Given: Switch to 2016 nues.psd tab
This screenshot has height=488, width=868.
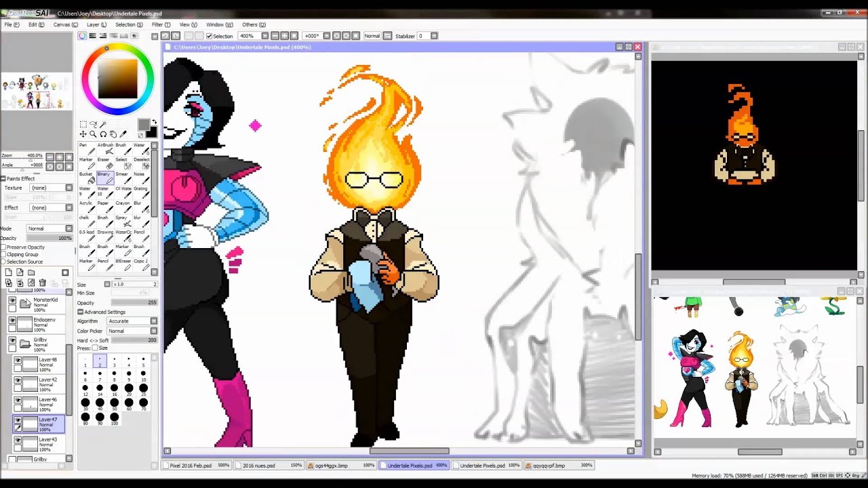Looking at the screenshot, I should click(269, 466).
